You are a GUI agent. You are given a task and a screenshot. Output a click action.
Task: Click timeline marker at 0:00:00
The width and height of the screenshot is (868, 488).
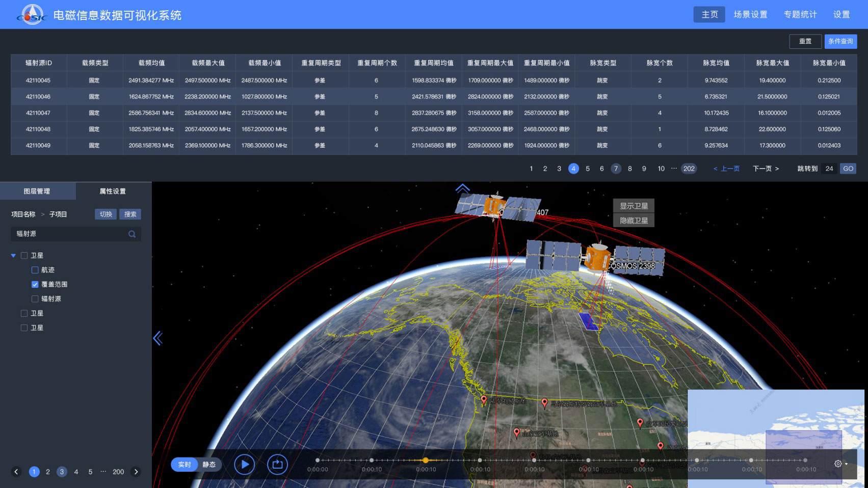(318, 460)
